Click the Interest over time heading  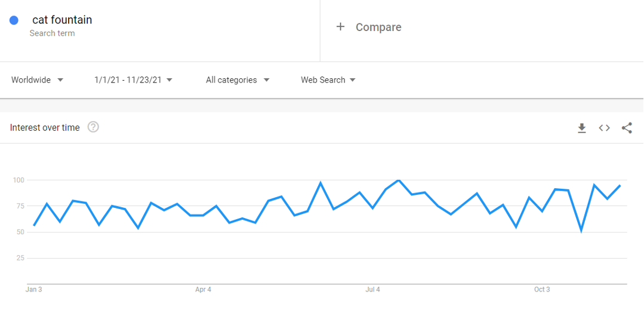pyautogui.click(x=45, y=128)
